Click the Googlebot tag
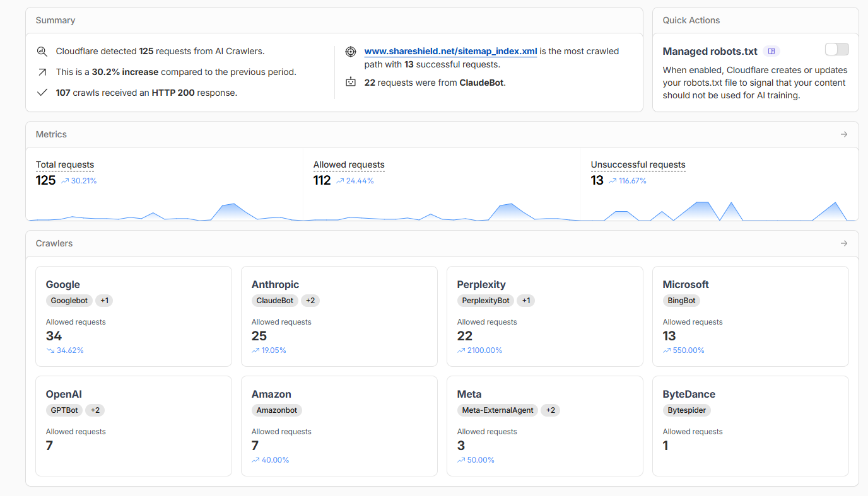This screenshot has width=868, height=496. coord(69,301)
